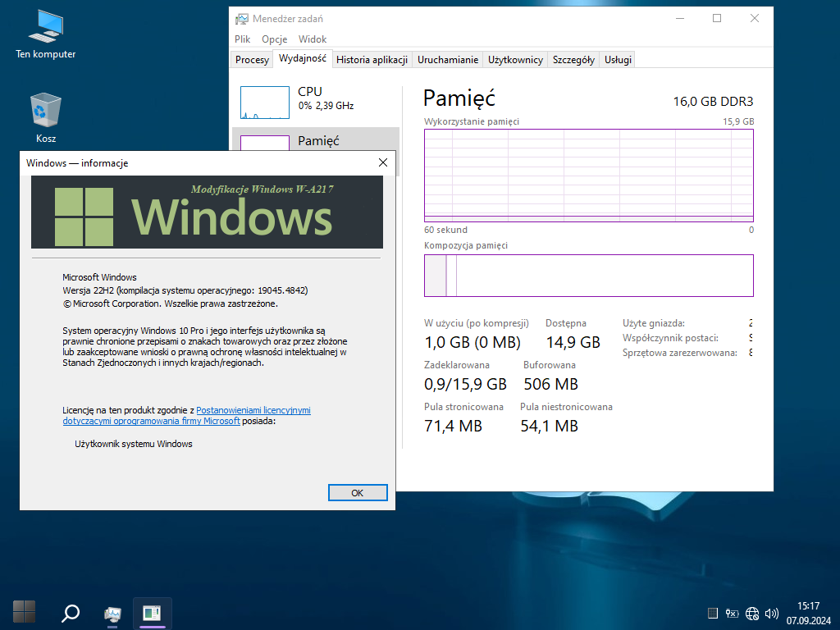Click the taskbar clock and date

pos(808,613)
